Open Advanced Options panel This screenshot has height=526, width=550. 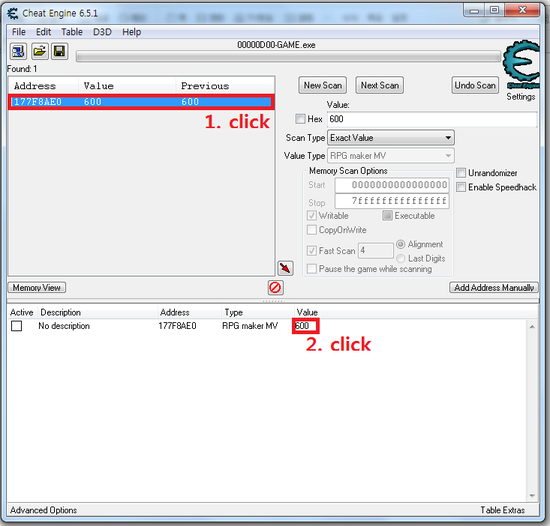43,510
